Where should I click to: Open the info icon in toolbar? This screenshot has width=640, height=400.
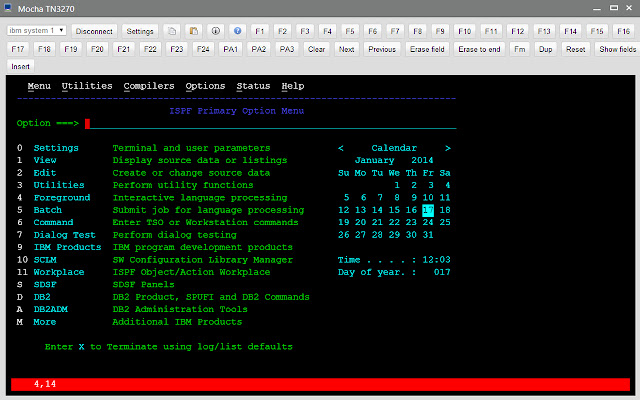click(215, 31)
